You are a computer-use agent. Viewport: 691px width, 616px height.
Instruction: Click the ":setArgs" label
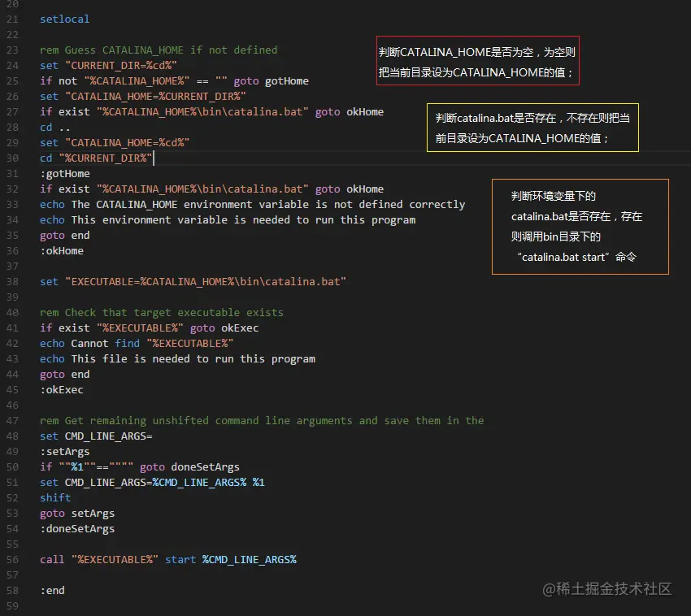[x=65, y=451]
